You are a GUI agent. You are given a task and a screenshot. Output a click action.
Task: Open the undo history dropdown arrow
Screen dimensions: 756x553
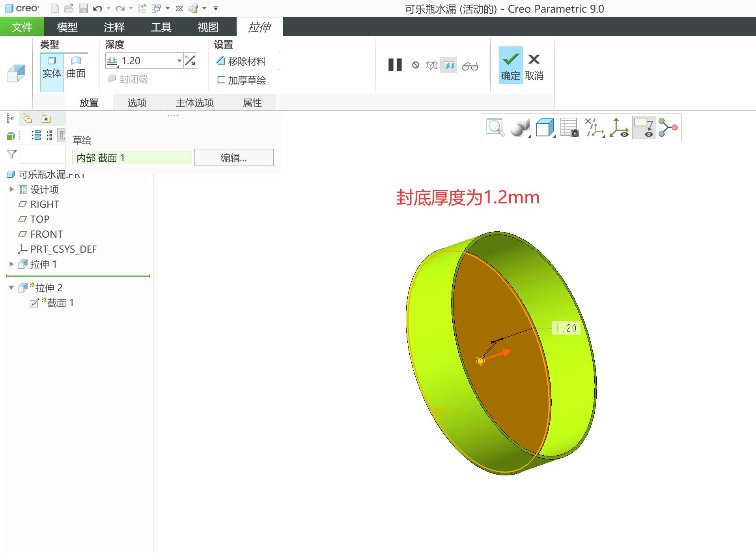coord(108,8)
